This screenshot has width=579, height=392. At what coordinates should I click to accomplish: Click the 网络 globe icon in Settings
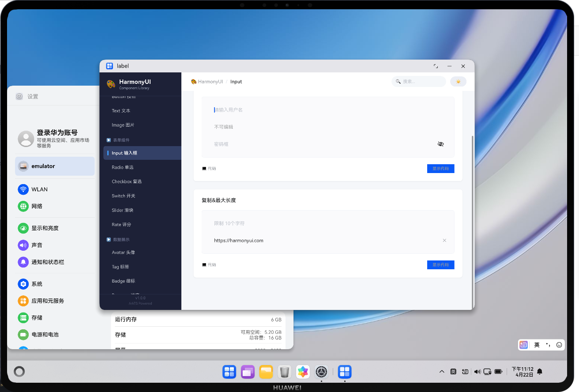(23, 206)
